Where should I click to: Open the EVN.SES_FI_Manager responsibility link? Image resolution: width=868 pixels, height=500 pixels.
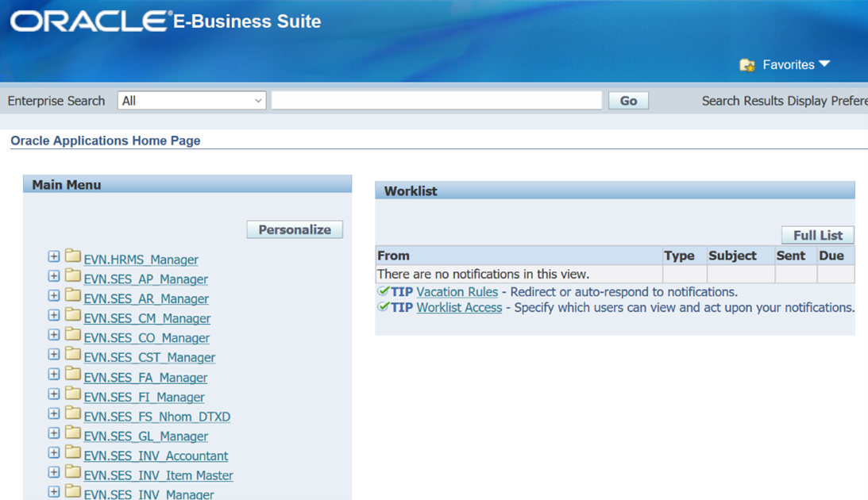144,397
